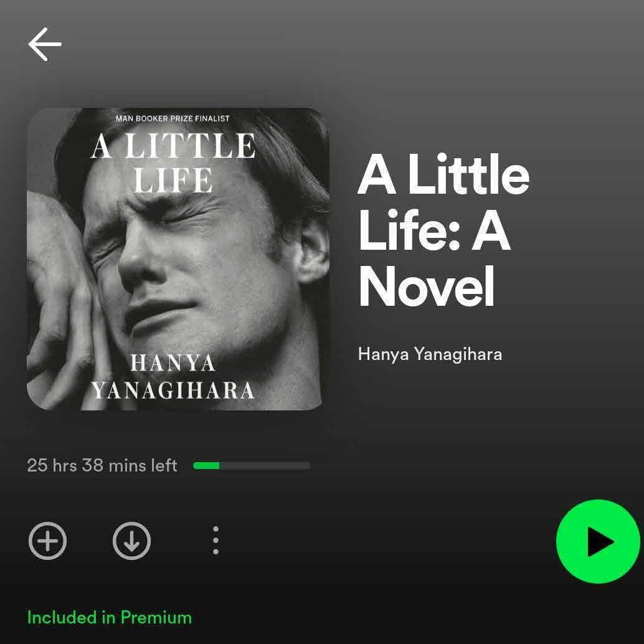Click 'HANYA YANAGIHARA' serif name on cover
The height and width of the screenshot is (644, 644).
(x=173, y=377)
